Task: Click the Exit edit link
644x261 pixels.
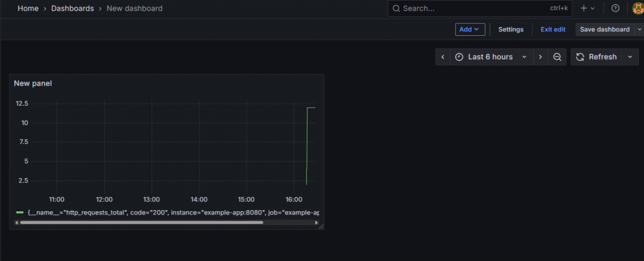Action: click(x=553, y=29)
